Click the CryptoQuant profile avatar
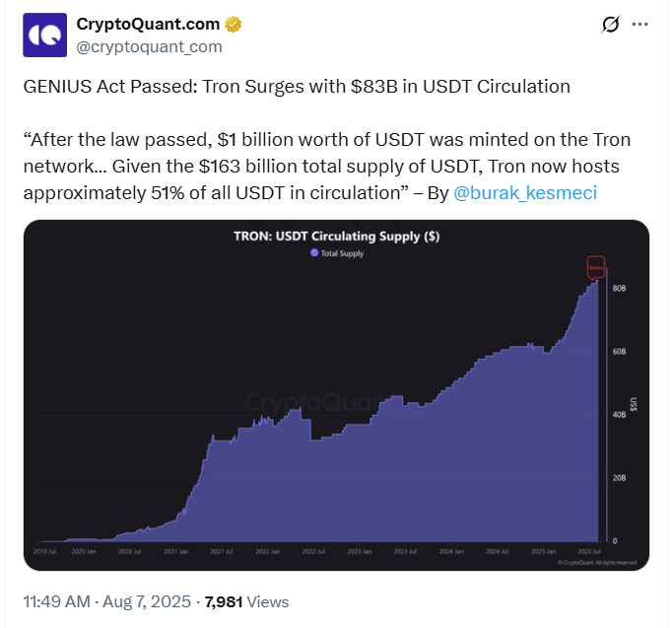Image resolution: width=672 pixels, height=628 pixels. tap(45, 35)
